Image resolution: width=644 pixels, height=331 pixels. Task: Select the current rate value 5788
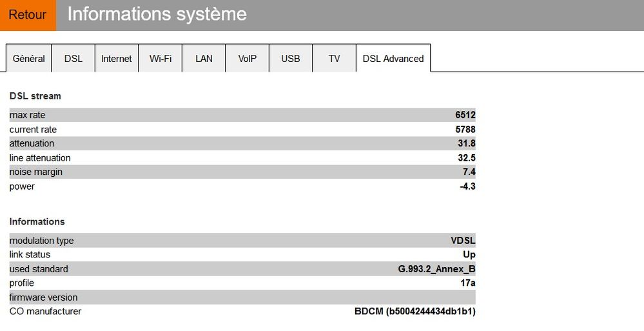pyautogui.click(x=465, y=130)
